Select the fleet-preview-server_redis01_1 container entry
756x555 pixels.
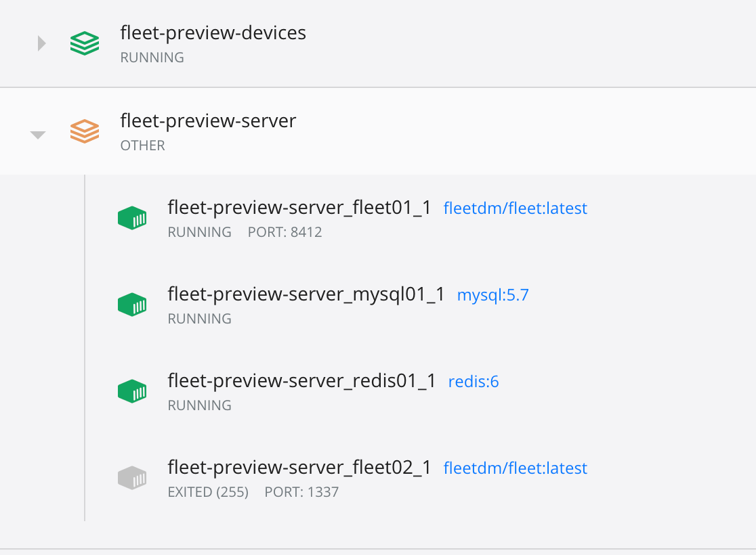point(300,381)
